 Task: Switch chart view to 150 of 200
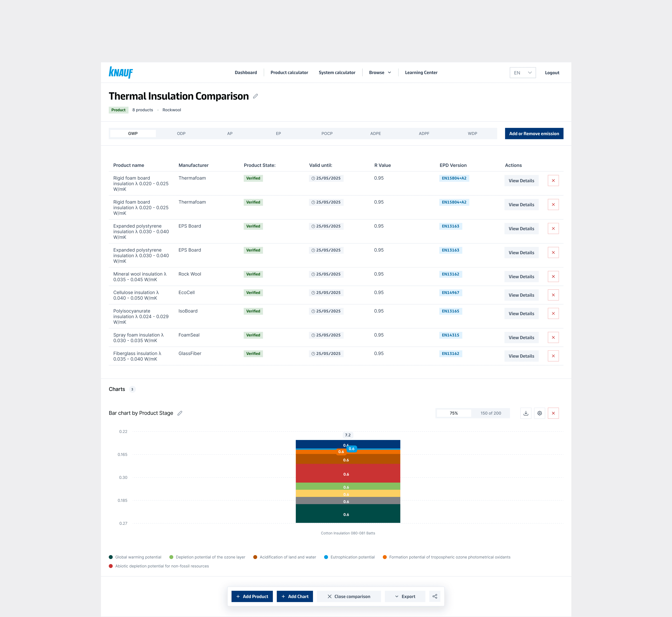pyautogui.click(x=490, y=413)
